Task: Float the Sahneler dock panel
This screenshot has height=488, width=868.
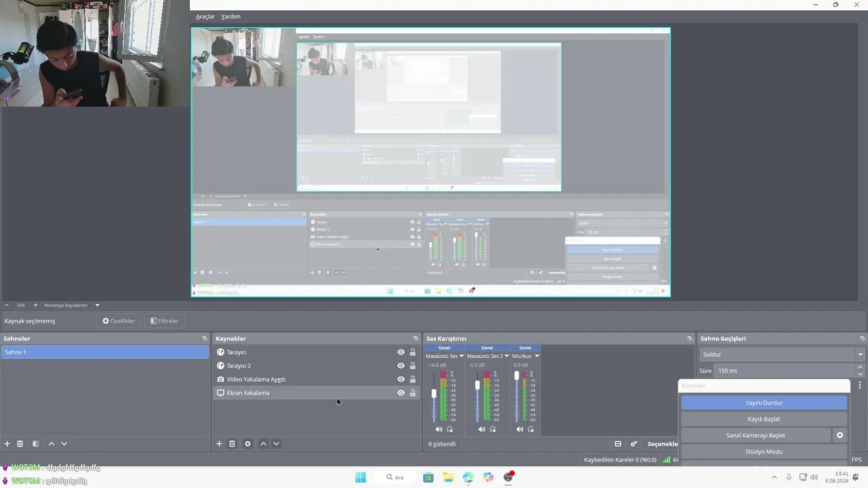Action: 205,338
